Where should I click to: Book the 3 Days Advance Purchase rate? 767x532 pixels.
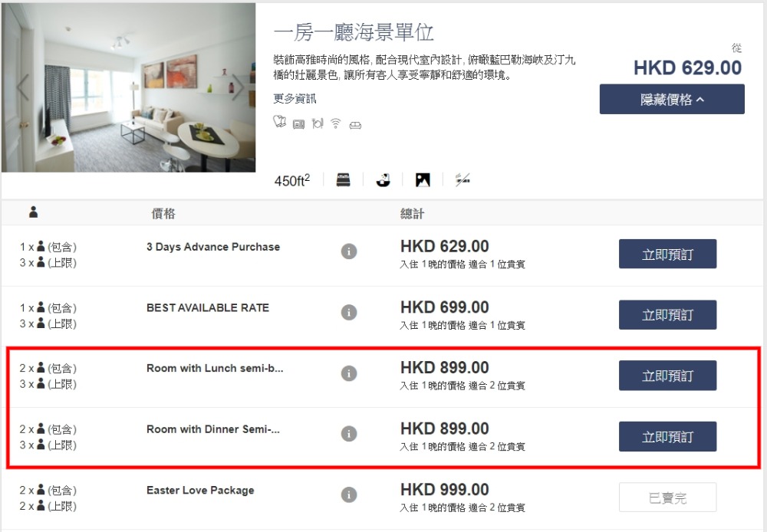667,255
